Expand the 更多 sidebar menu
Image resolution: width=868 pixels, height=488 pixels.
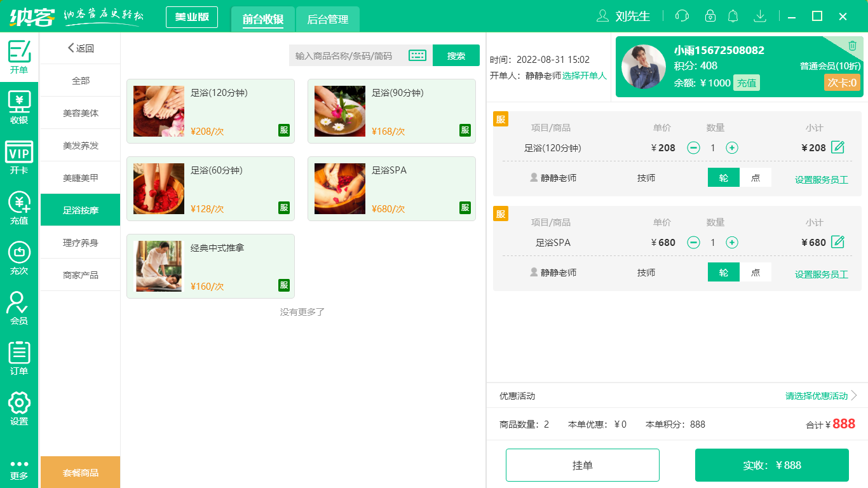(x=19, y=469)
